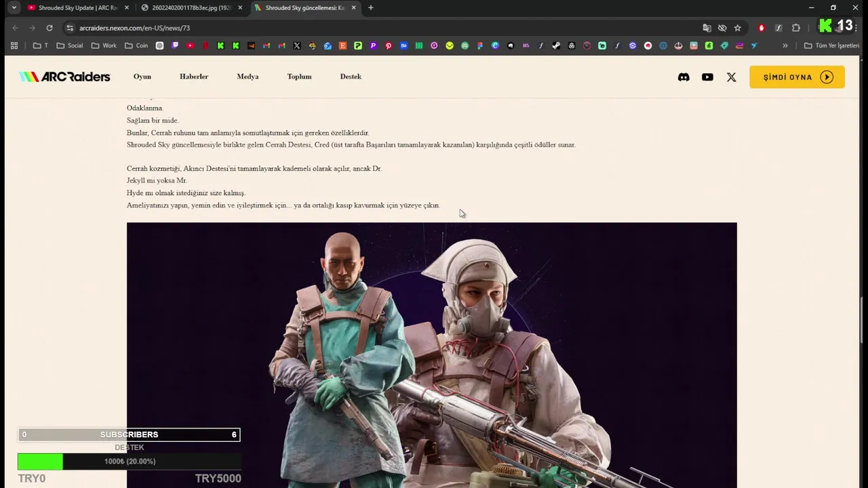Open the Social bookmarks folder

[70, 45]
